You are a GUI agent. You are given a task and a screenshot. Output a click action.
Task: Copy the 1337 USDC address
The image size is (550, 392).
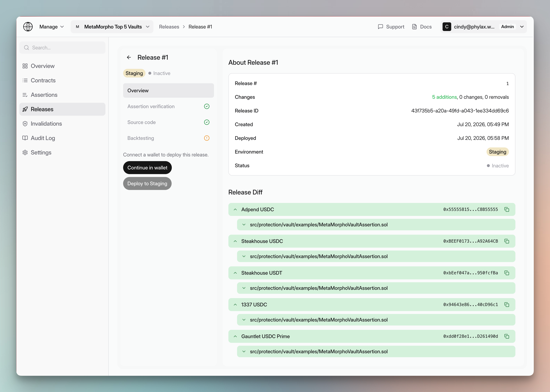coord(507,305)
